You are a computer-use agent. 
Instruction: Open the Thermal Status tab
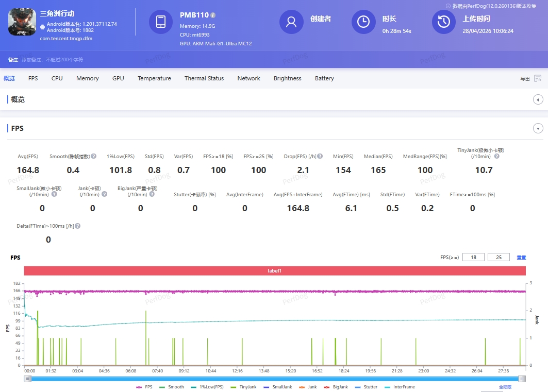tap(204, 78)
